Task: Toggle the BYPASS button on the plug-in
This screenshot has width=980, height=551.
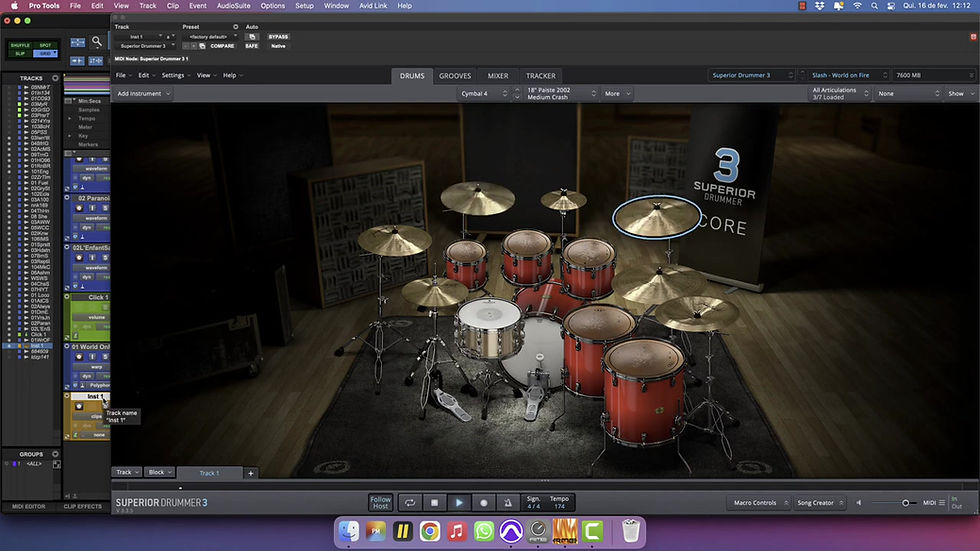Action: coord(278,37)
